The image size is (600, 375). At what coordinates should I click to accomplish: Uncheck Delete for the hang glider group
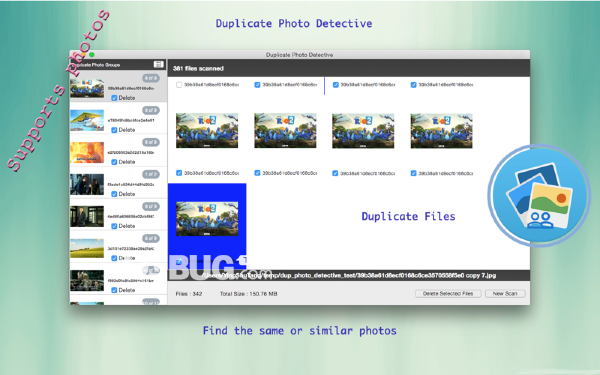114,130
